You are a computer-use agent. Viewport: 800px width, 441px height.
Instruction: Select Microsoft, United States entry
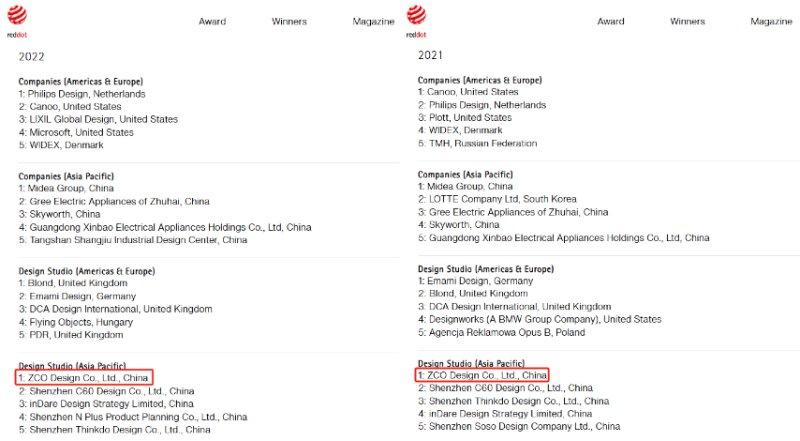click(76, 132)
